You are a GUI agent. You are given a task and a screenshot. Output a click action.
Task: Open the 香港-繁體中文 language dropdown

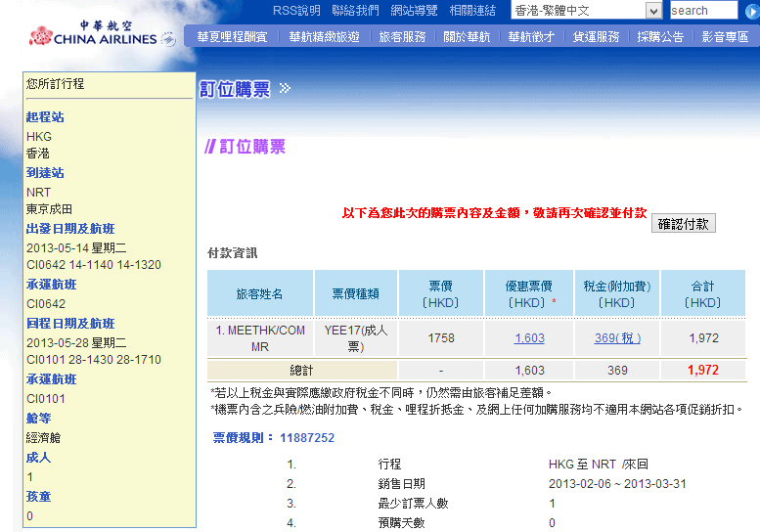pos(653,11)
